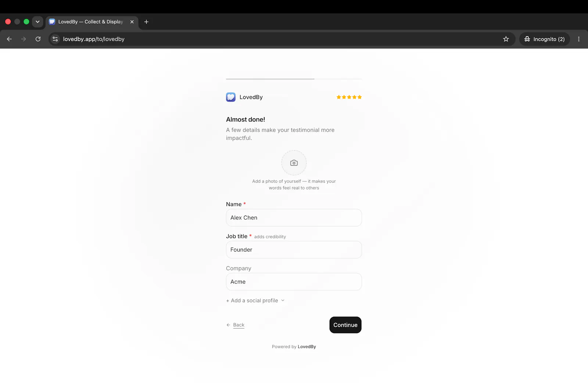This screenshot has width=588, height=383.
Task: Click the LovedBy logo icon in form header
Action: click(x=231, y=97)
